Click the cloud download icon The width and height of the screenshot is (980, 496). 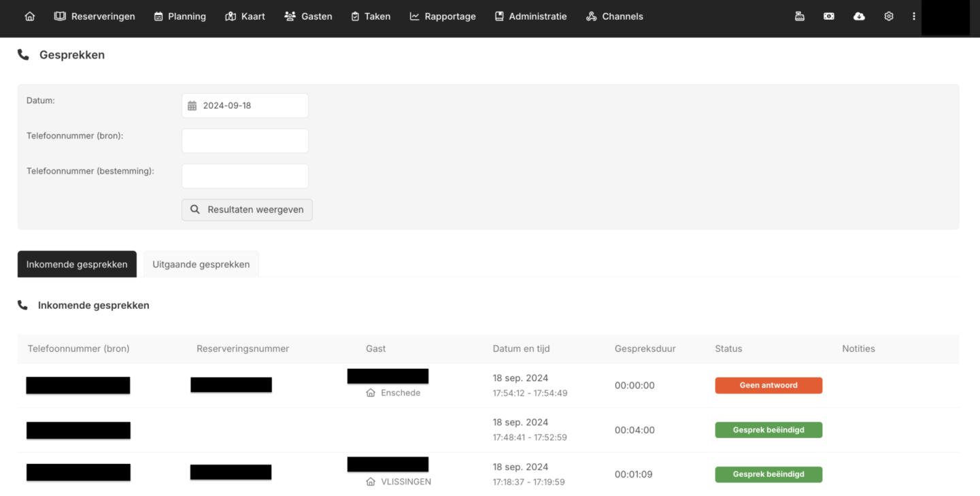859,16
